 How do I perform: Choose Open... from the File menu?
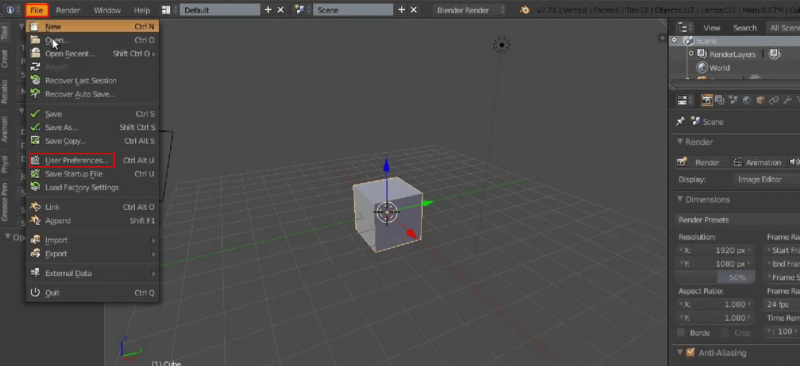(x=92, y=40)
